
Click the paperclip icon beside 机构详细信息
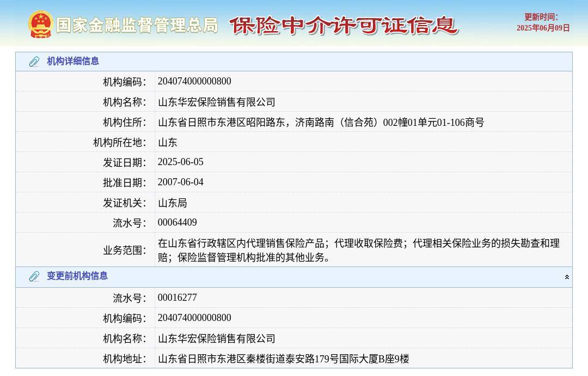click(34, 62)
